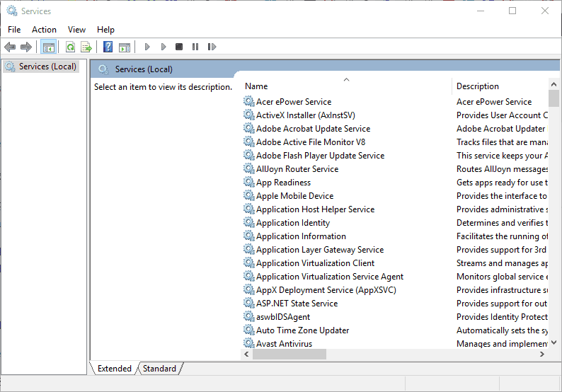This screenshot has height=392, width=562.
Task: Click gear icon beside Adobe Active File Monitor V8
Action: (x=249, y=142)
